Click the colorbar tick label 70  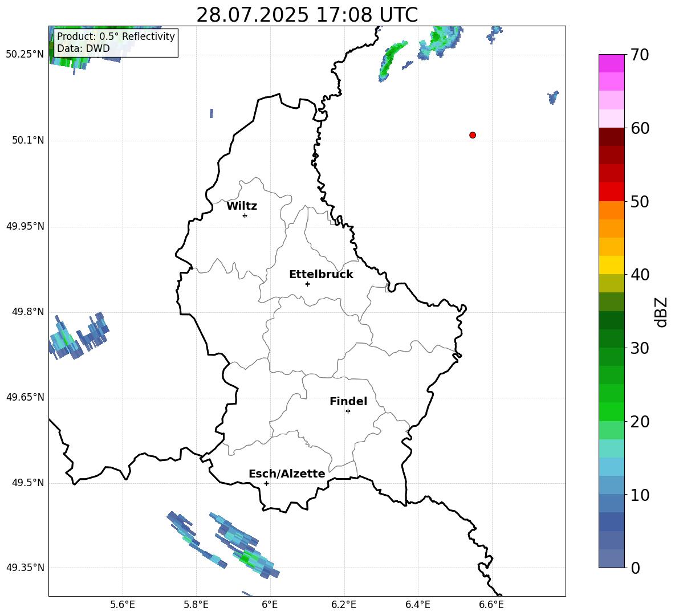click(x=640, y=55)
